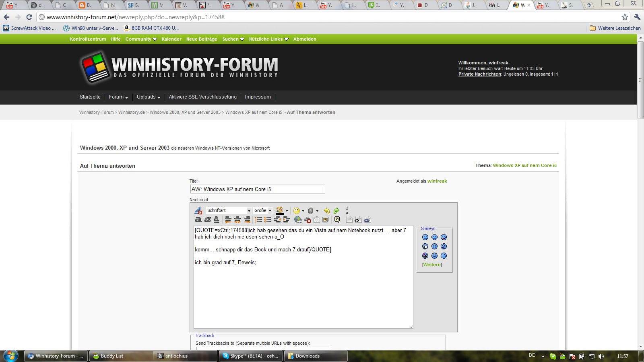The width and height of the screenshot is (644, 362).
Task: Click the [Weitere] smileys link
Action: coord(432,265)
